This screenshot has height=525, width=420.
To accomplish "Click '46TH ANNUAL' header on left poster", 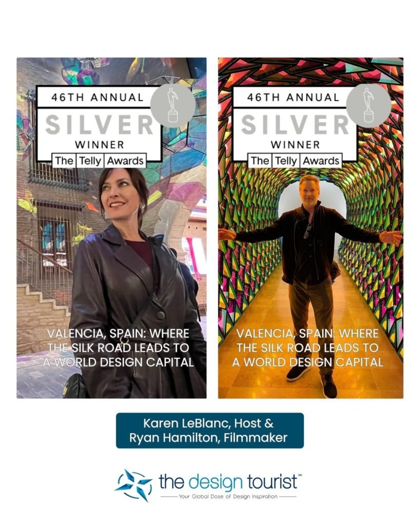I will (x=97, y=97).
